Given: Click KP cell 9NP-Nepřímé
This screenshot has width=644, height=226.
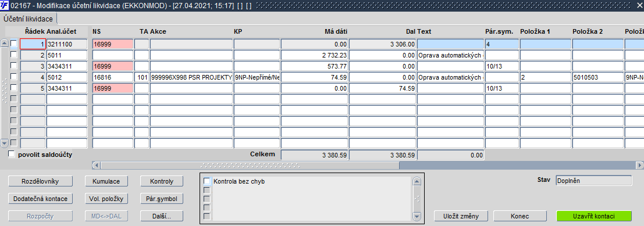Looking at the screenshot, I should 257,77.
